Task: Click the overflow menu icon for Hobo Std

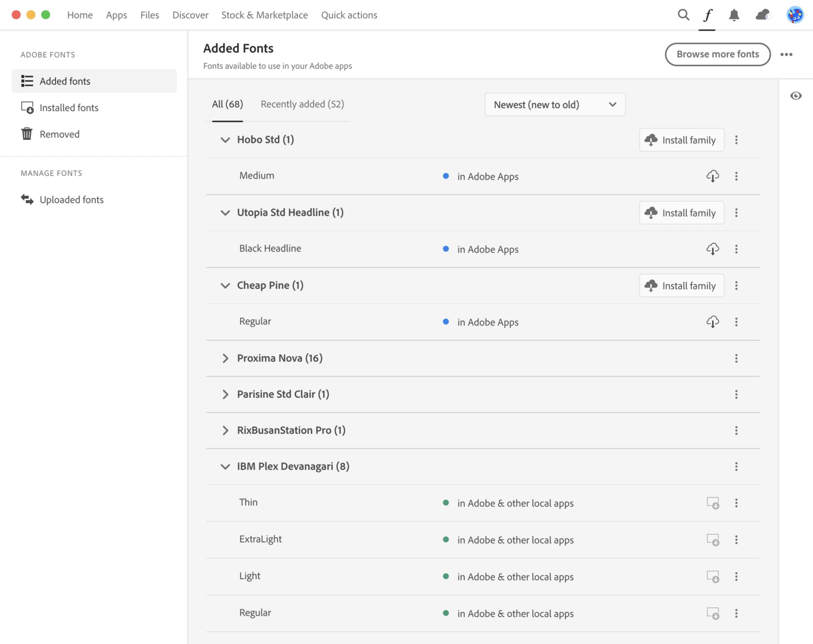Action: [736, 140]
